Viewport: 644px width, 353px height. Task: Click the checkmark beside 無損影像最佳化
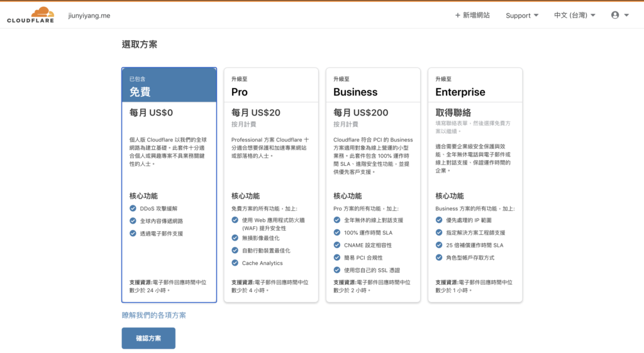coord(235,238)
